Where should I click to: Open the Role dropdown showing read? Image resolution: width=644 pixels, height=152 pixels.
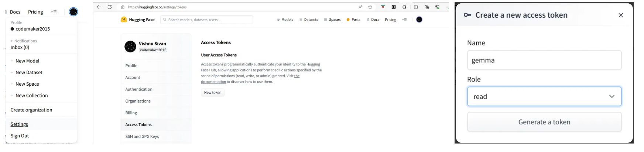click(544, 96)
